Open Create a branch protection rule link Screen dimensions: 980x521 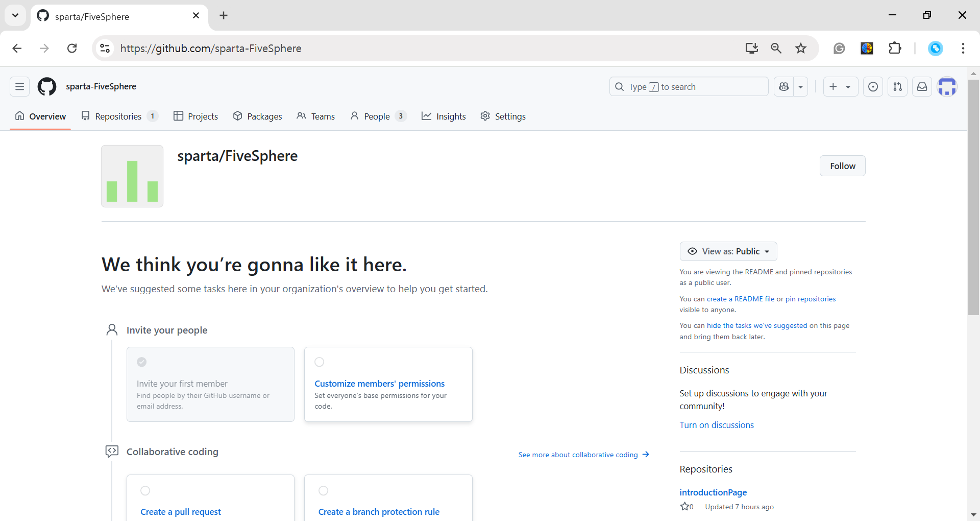(x=379, y=512)
